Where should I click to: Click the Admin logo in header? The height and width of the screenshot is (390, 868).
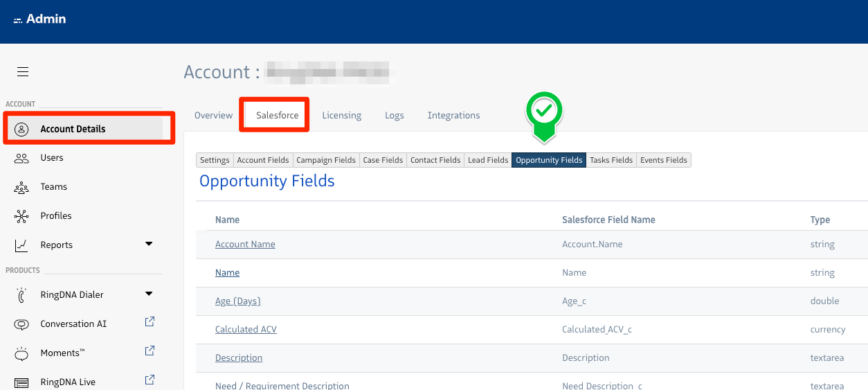(40, 19)
